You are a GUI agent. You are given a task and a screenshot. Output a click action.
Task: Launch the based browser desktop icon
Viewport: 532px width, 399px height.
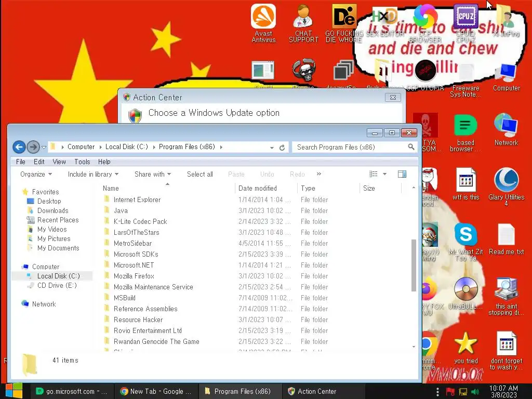click(x=465, y=132)
